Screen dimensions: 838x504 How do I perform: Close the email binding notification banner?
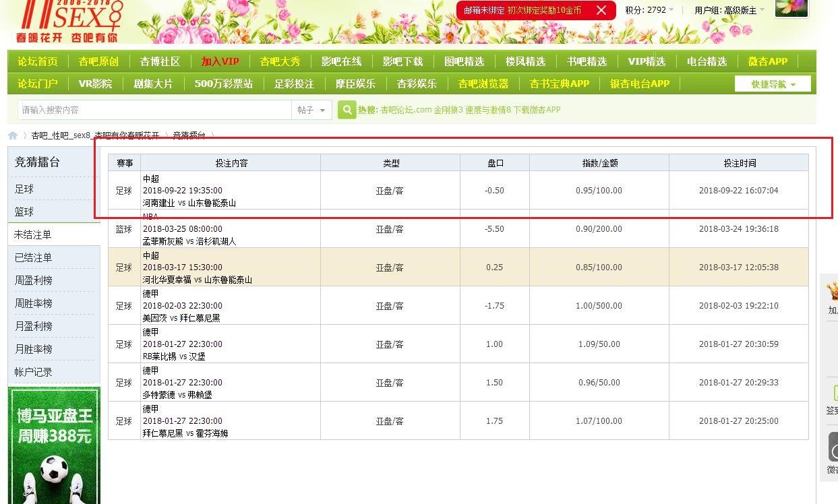tap(601, 10)
